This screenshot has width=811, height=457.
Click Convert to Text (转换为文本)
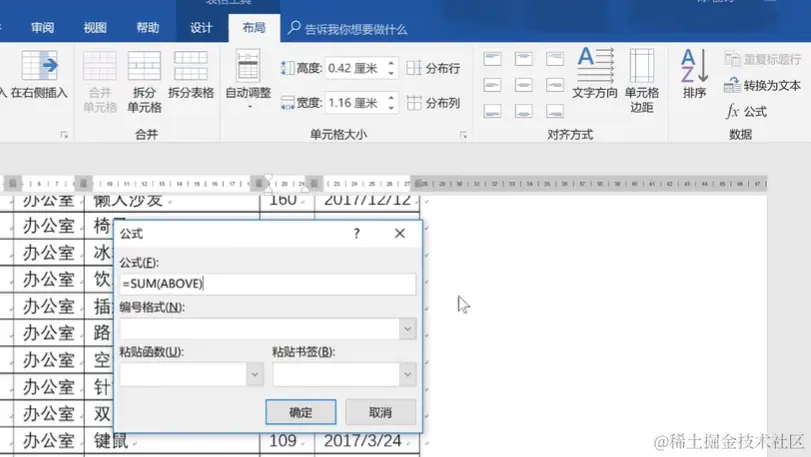762,85
